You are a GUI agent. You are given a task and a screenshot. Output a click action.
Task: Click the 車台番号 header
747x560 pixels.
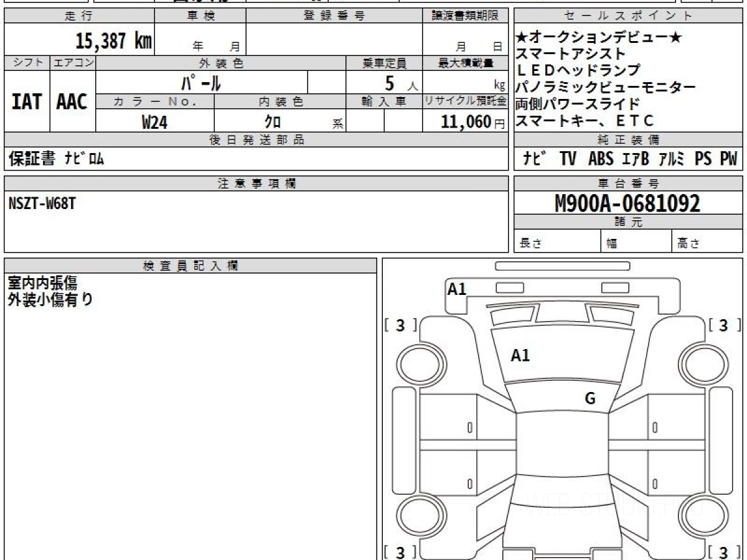pyautogui.click(x=629, y=184)
